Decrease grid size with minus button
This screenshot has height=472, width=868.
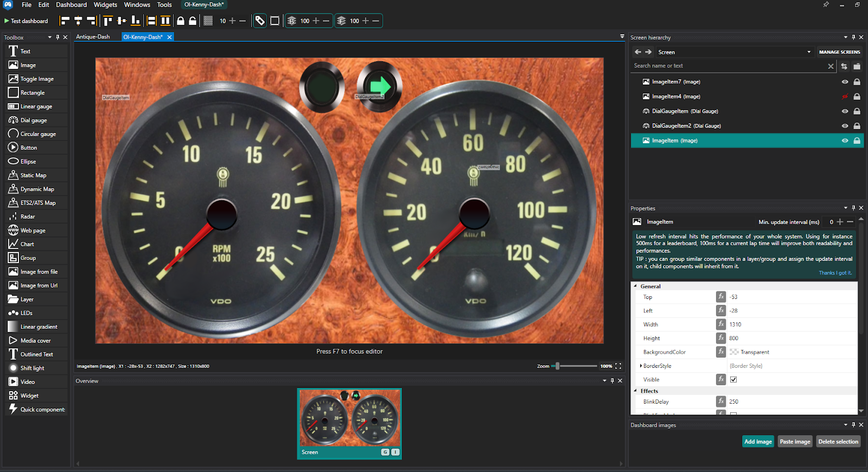[242, 21]
